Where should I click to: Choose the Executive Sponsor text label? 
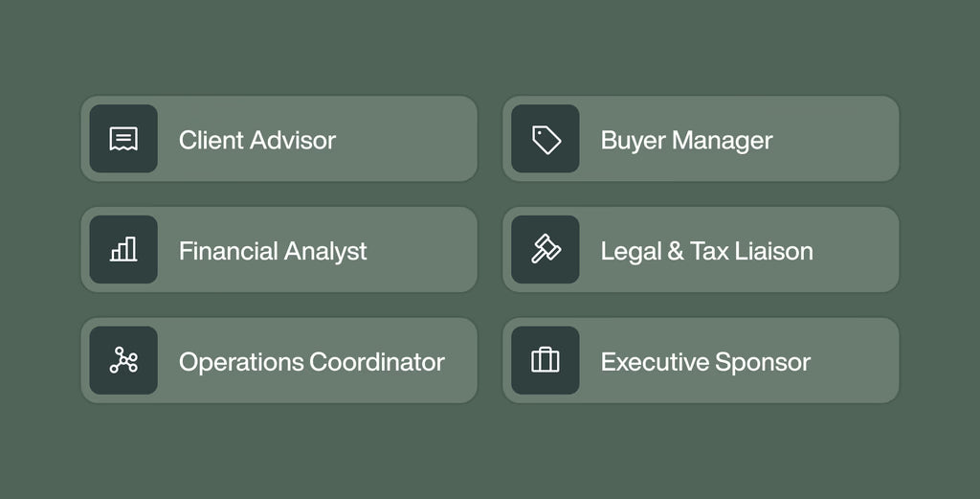705,362
